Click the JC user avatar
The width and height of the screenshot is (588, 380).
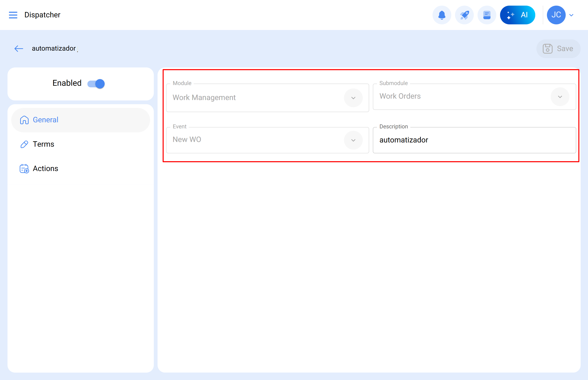coord(556,15)
